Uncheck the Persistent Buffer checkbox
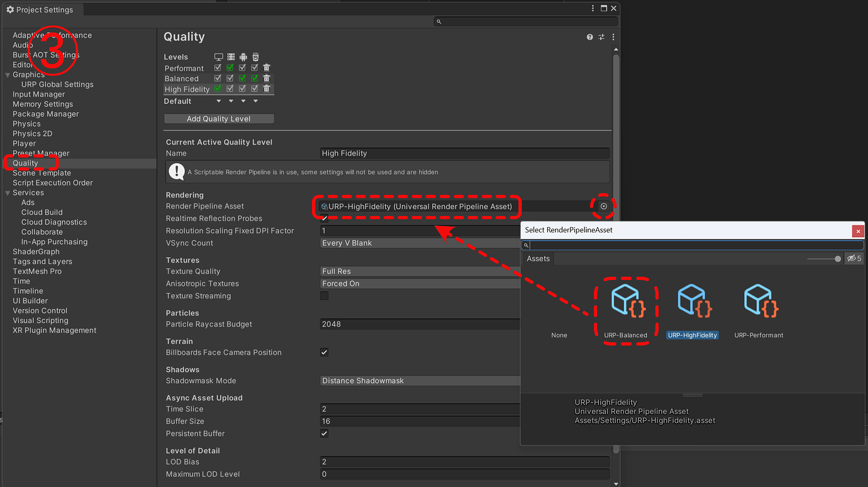Screen dimensions: 868x487 [x=324, y=433]
